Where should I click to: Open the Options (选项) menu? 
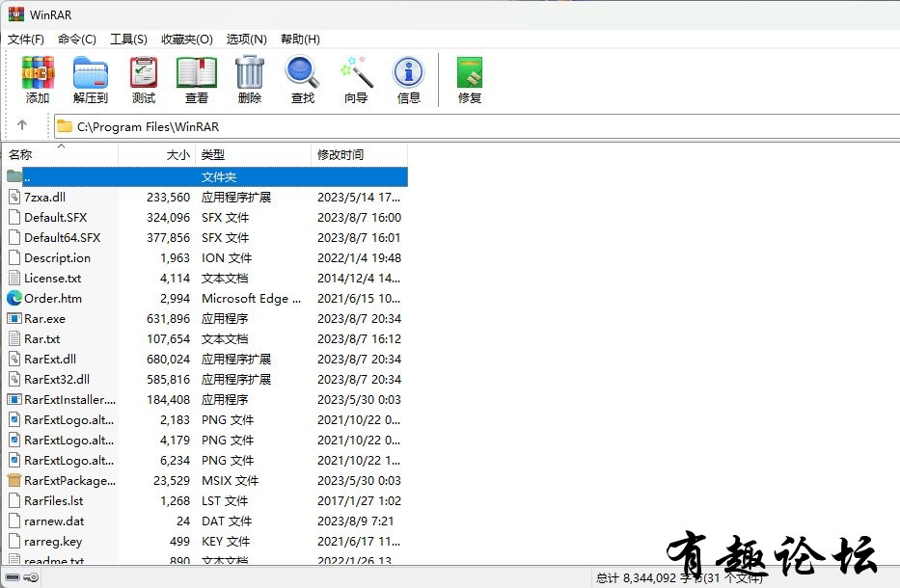246,39
